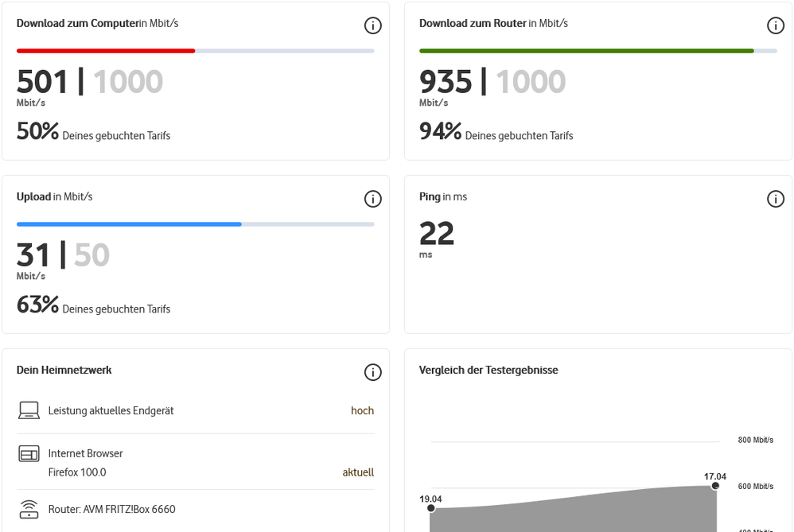Click Leistung aktuelles Endgerät row label
Screen dimensions: 794x532
coord(111,411)
